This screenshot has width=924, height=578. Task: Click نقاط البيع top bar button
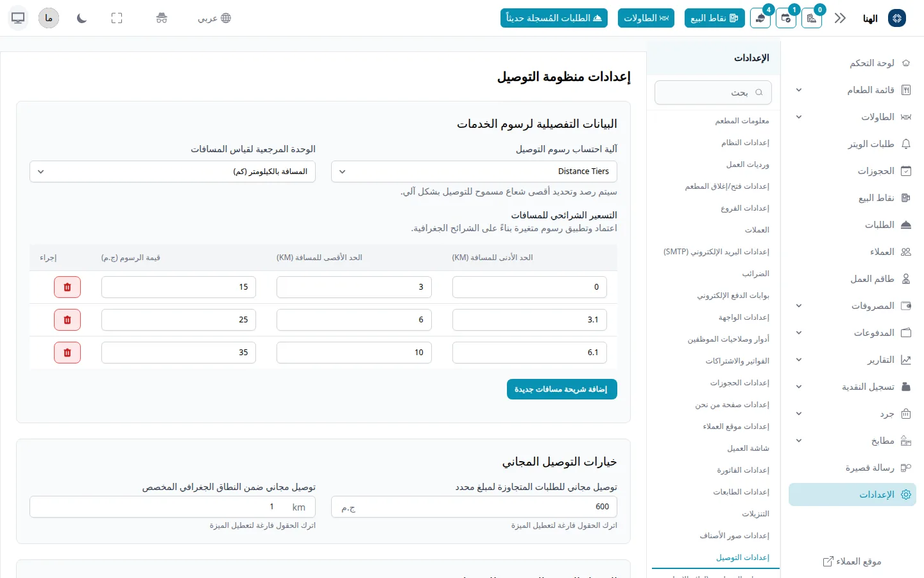point(714,18)
